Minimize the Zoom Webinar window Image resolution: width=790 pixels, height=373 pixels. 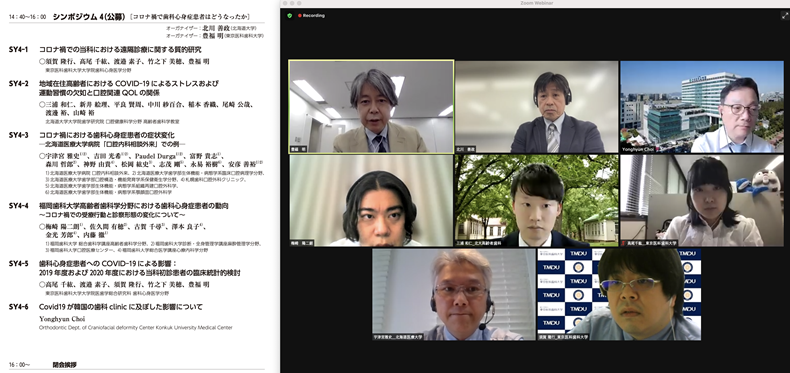[292, 3]
